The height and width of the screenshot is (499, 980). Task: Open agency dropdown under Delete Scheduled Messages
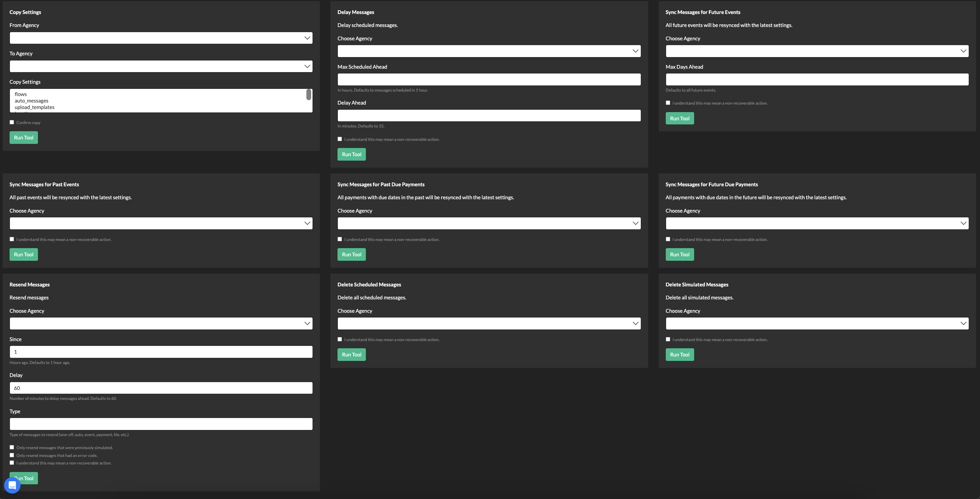tap(489, 323)
